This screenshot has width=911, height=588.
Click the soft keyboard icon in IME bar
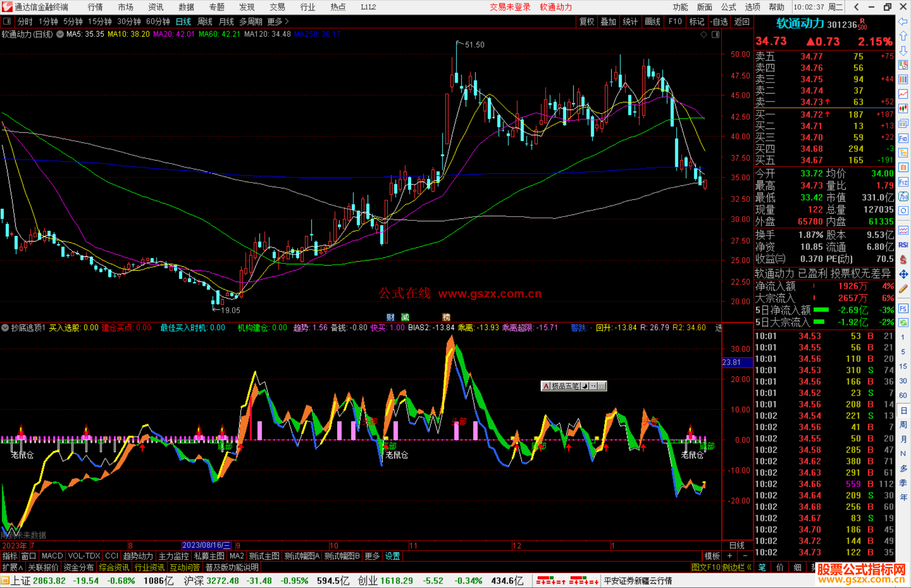click(602, 386)
